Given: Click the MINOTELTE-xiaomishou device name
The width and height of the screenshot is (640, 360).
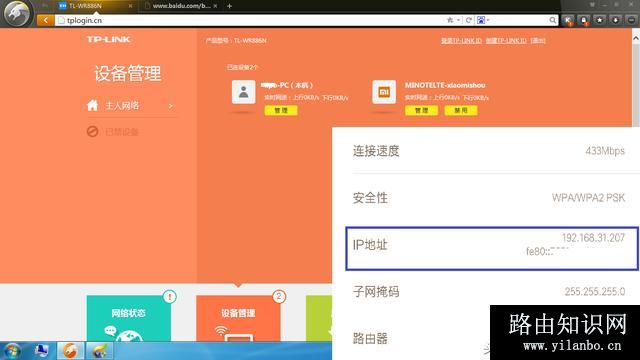Looking at the screenshot, I should (x=445, y=85).
